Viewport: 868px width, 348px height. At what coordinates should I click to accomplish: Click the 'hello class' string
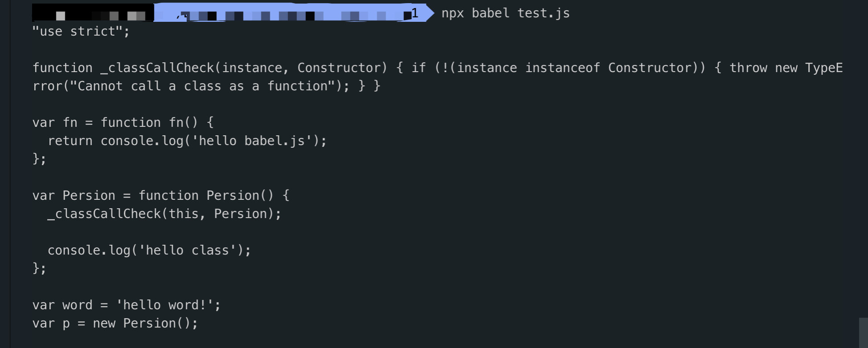[x=187, y=251]
